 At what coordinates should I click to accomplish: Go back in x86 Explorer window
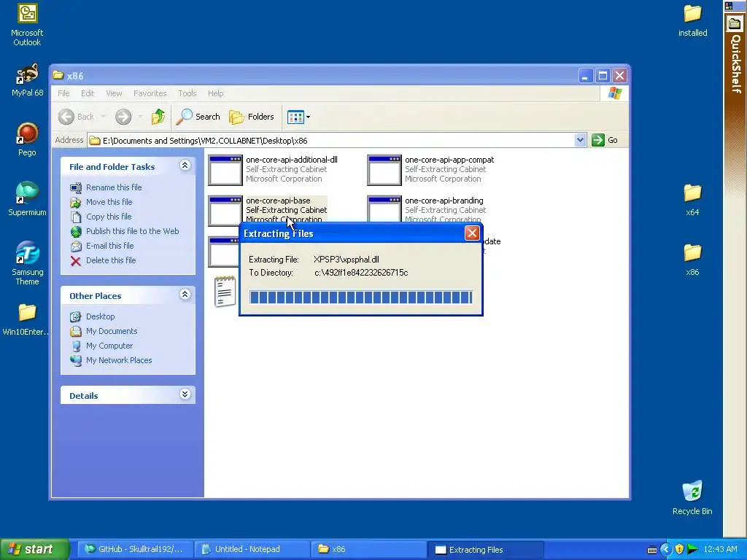coord(76,117)
